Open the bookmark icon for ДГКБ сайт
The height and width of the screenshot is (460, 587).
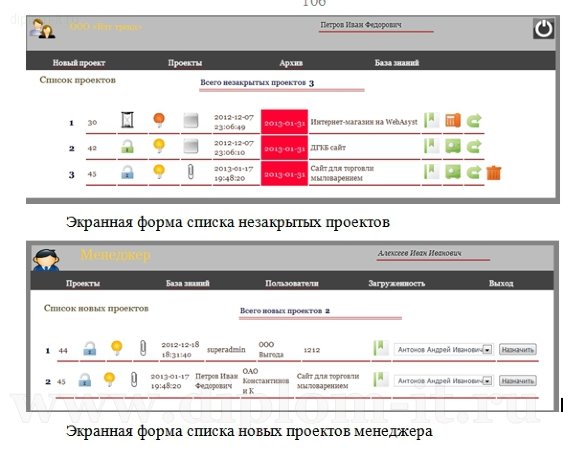click(x=431, y=146)
